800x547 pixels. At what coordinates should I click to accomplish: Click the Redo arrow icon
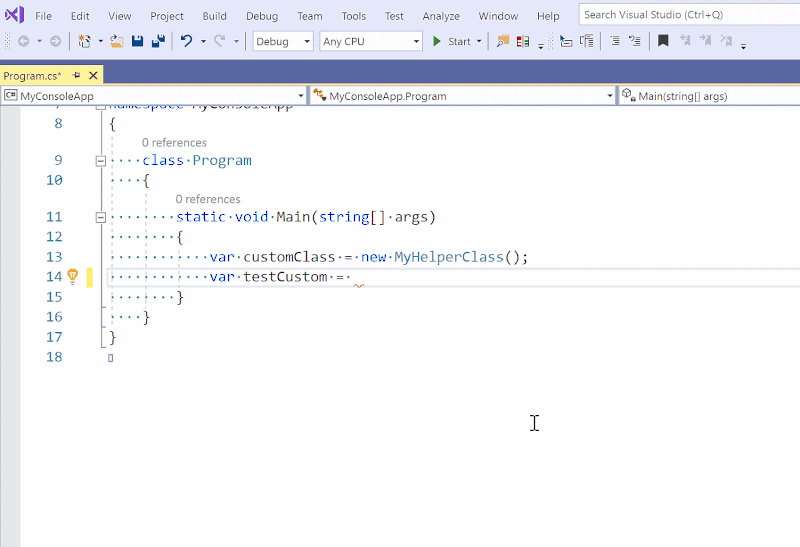(x=219, y=41)
